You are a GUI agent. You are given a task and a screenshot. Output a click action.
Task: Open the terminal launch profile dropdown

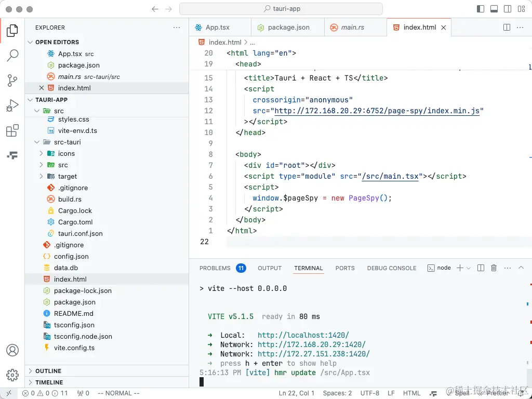(x=469, y=268)
